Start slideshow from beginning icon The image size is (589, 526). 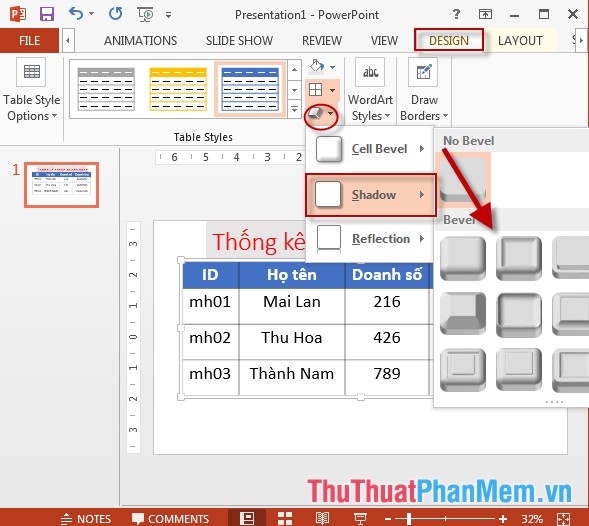coord(145,14)
